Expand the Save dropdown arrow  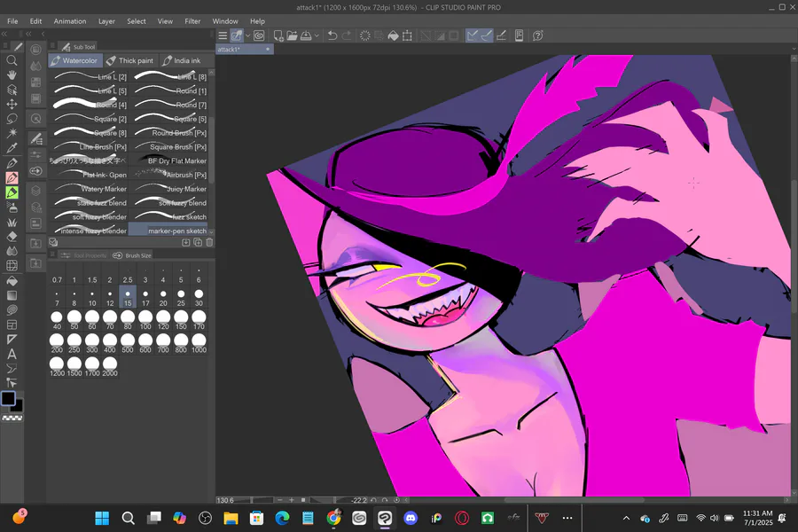pyautogui.click(x=317, y=35)
